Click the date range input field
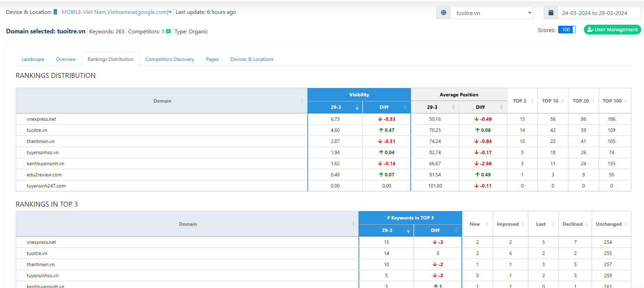 [599, 13]
